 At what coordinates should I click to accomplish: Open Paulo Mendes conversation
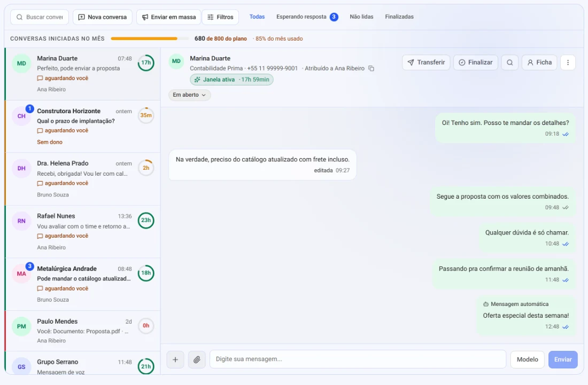click(82, 331)
